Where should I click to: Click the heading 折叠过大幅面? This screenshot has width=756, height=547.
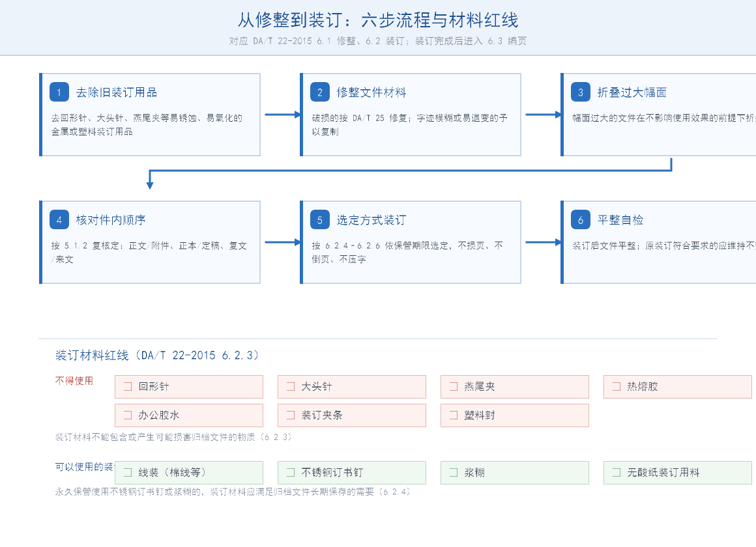click(x=632, y=92)
